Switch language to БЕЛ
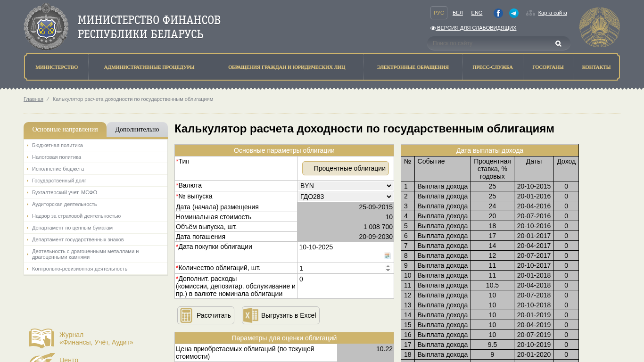Screen dimensions: 644x362 [457, 13]
